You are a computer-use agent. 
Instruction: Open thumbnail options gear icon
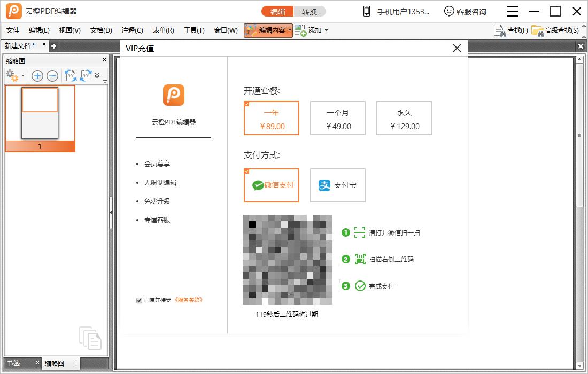tap(12, 76)
